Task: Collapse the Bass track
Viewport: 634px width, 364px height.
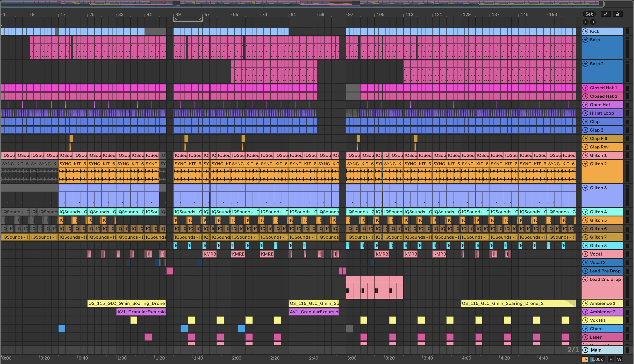Action: (585, 40)
